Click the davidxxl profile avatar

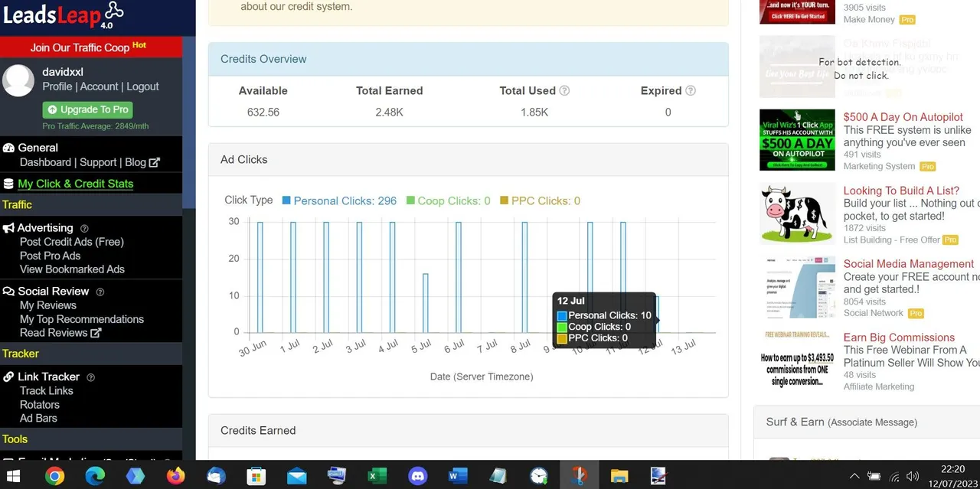tap(19, 80)
